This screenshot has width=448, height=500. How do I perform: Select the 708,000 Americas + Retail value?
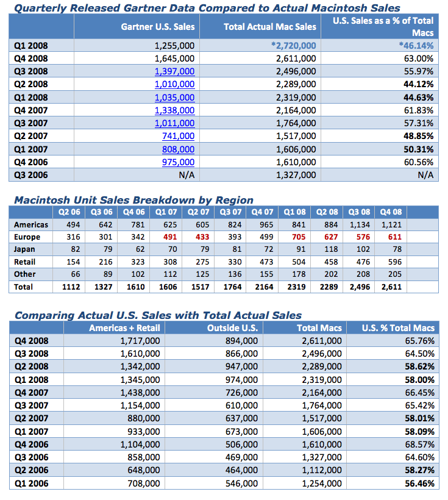[x=144, y=484]
